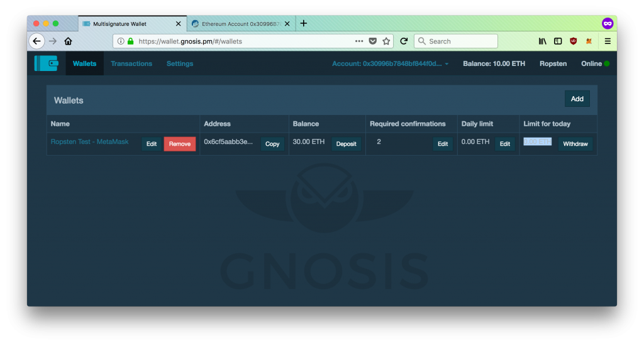This screenshot has width=644, height=345.
Task: Click the Add wallet button
Action: [x=577, y=99]
